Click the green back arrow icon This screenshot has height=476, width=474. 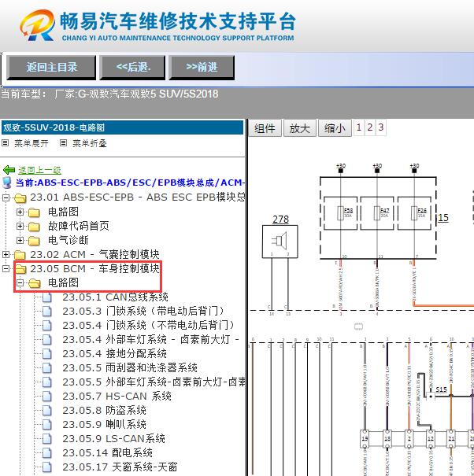click(x=9, y=170)
